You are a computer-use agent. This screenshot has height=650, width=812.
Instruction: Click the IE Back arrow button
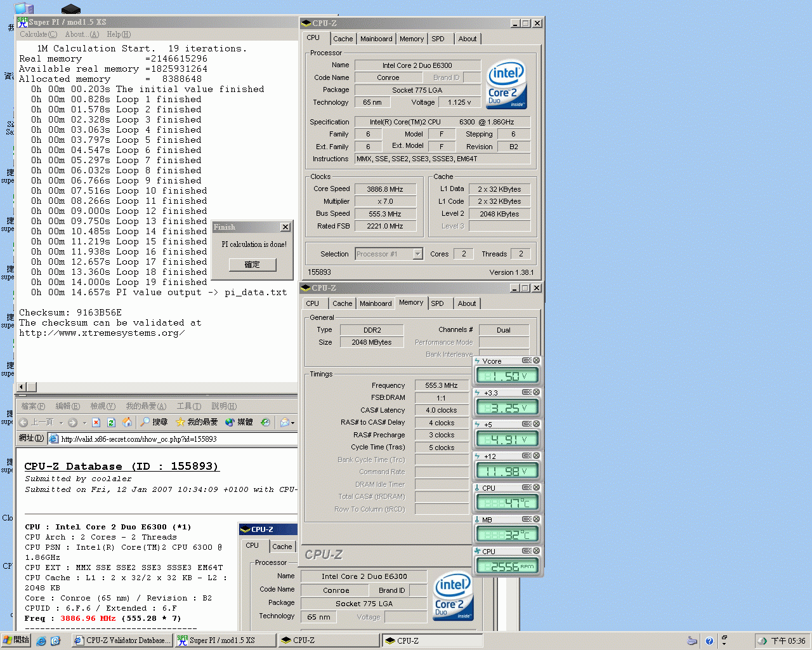[23, 422]
